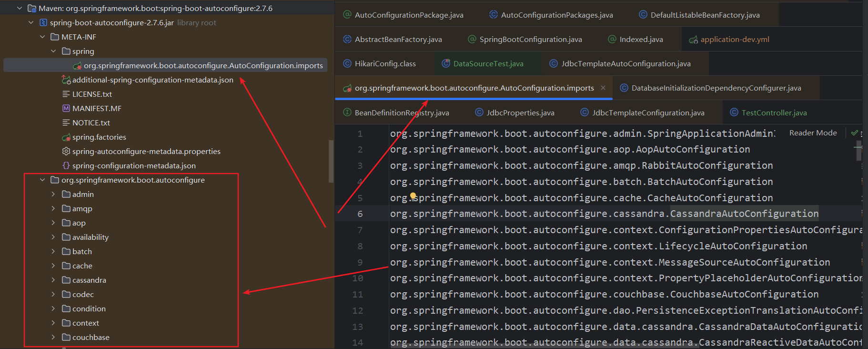This screenshot has height=349, width=868.
Task: Collapse the spring folder chevron
Action: click(x=53, y=51)
